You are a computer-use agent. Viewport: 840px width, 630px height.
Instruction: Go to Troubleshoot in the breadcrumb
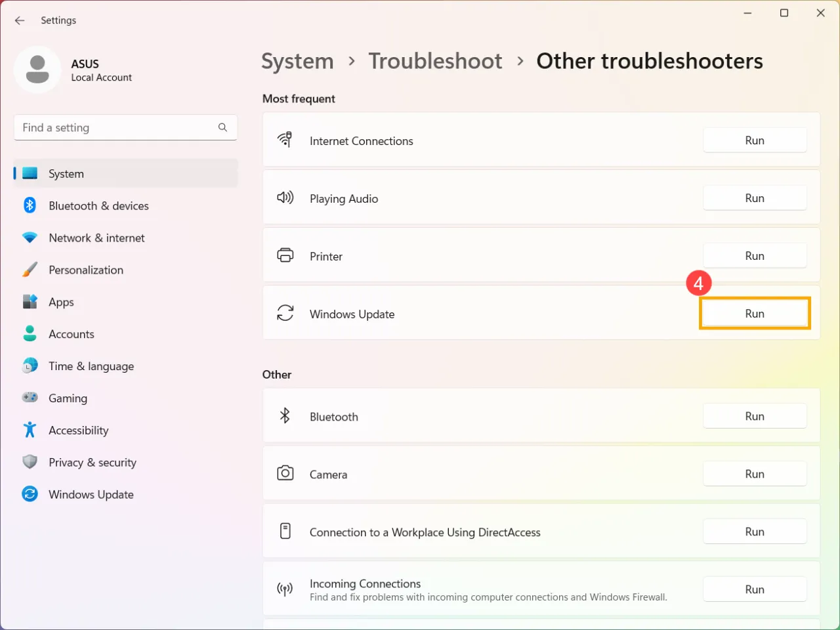point(435,61)
